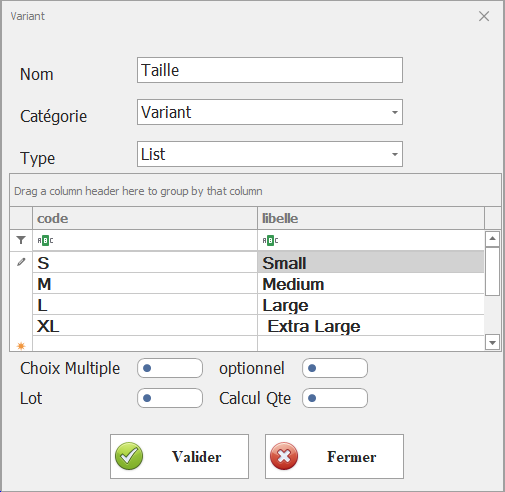505x492 pixels.
Task: Click the libelle column header
Action: 371,218
